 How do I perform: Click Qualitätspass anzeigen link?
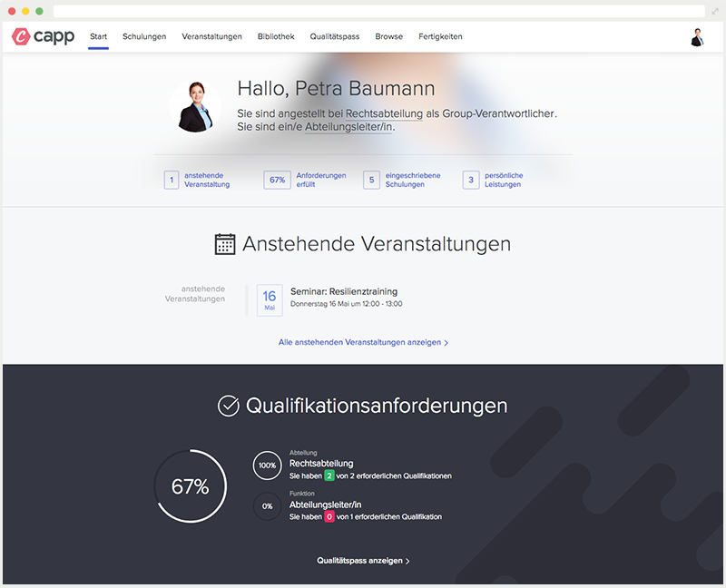click(x=363, y=561)
